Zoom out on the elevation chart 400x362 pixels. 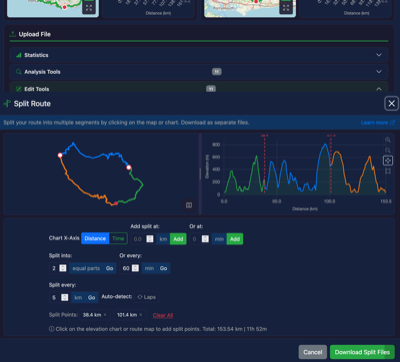click(388, 150)
